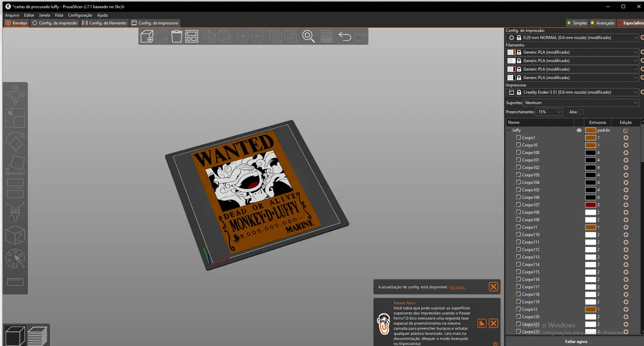Click the Redo arrow icon

pyautogui.click(x=360, y=37)
